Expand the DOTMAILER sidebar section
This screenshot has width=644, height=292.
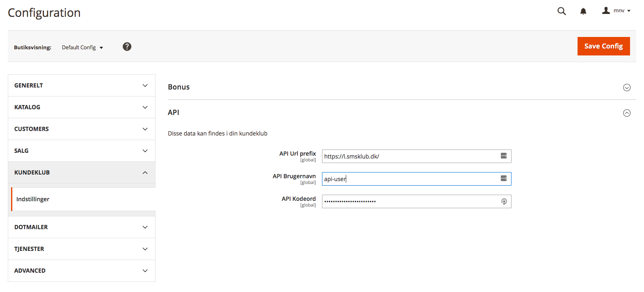tap(82, 227)
